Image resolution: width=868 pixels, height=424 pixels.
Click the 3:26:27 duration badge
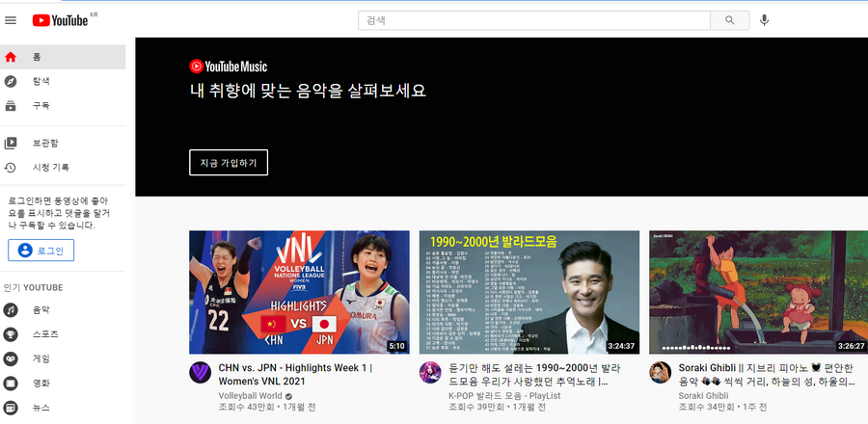[852, 347]
